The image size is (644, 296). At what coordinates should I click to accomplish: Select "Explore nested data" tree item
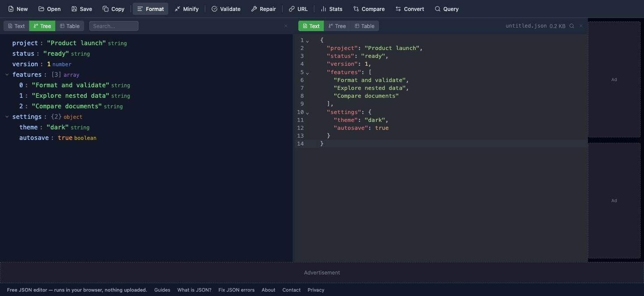click(x=71, y=96)
